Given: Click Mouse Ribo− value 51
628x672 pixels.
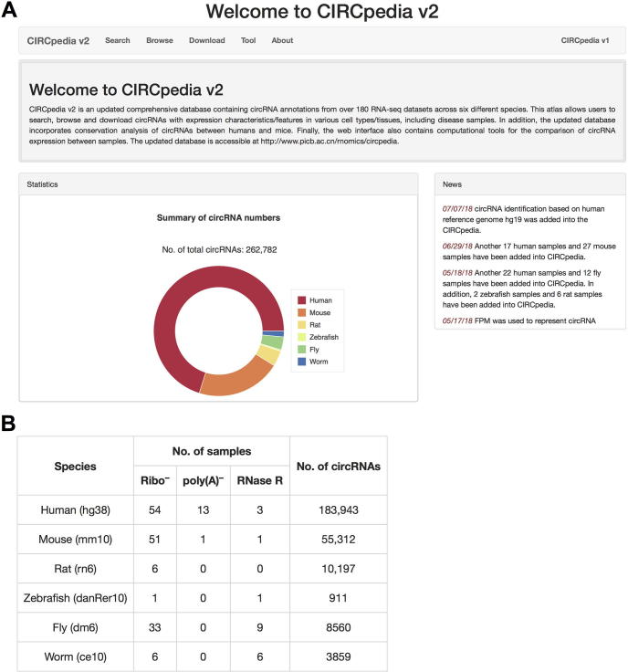Looking at the screenshot, I should 154,539.
